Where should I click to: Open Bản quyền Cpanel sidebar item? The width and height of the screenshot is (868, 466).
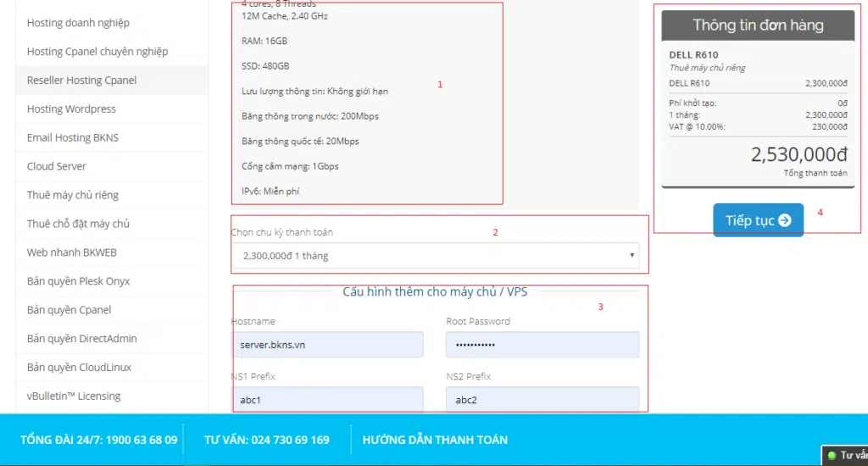[112, 310]
